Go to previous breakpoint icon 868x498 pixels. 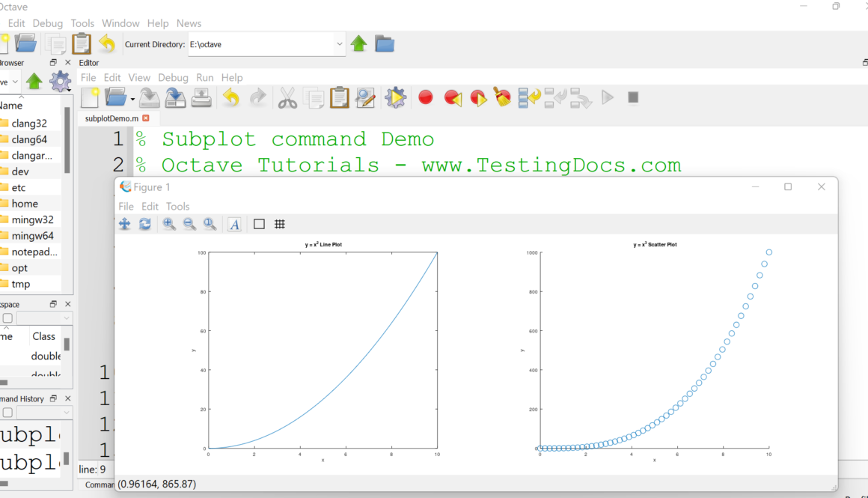[453, 98]
